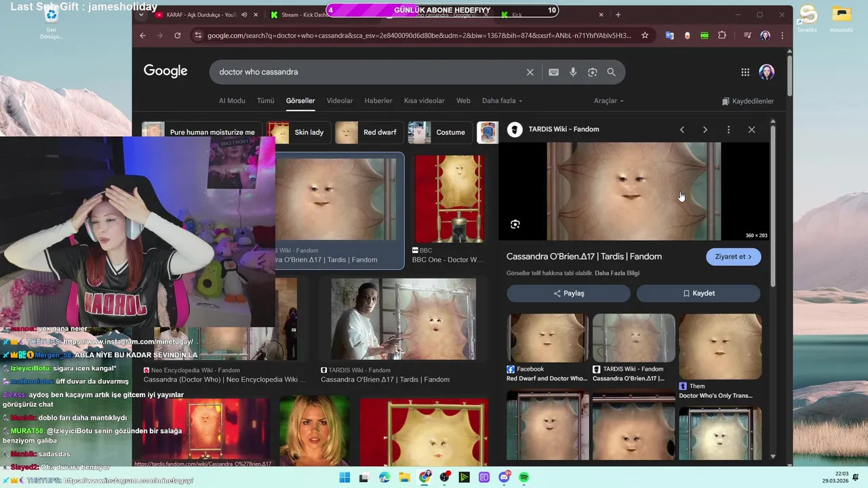Open the Google apps grid
The height and width of the screenshot is (488, 868).
point(745,72)
